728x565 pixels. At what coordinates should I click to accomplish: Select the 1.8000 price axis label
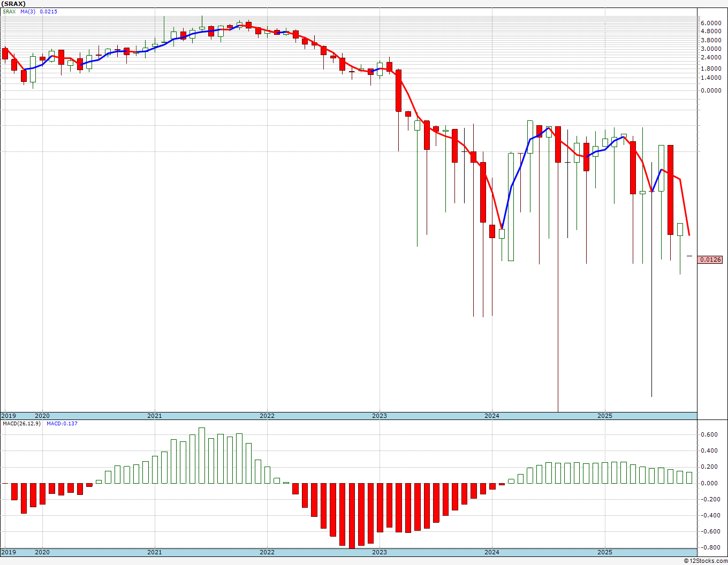711,68
